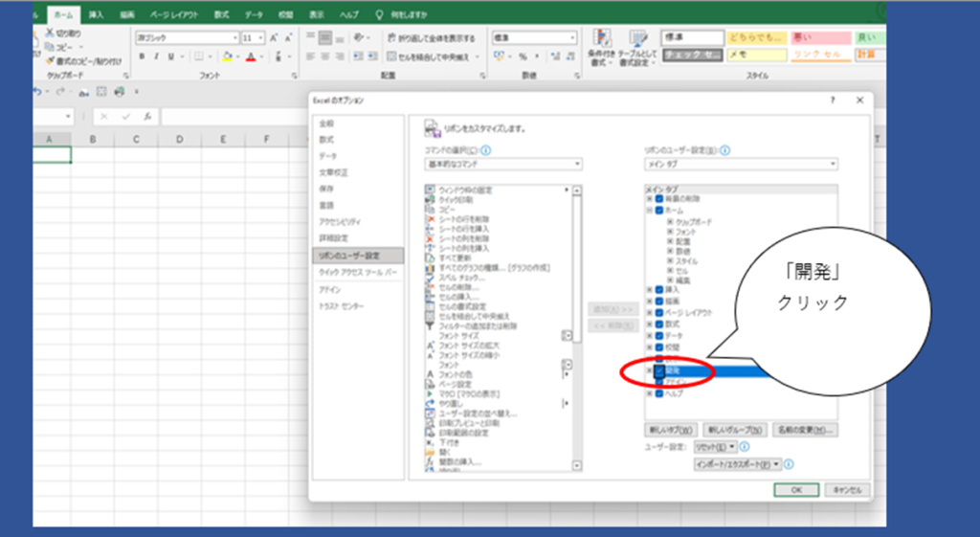Toggle the 校閲 tab checkbox in tree
980x537 pixels.
pos(658,347)
